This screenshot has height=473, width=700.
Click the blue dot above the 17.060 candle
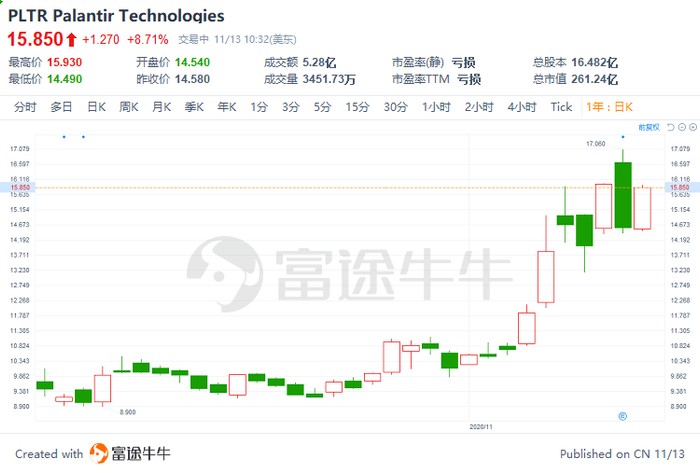[x=623, y=137]
